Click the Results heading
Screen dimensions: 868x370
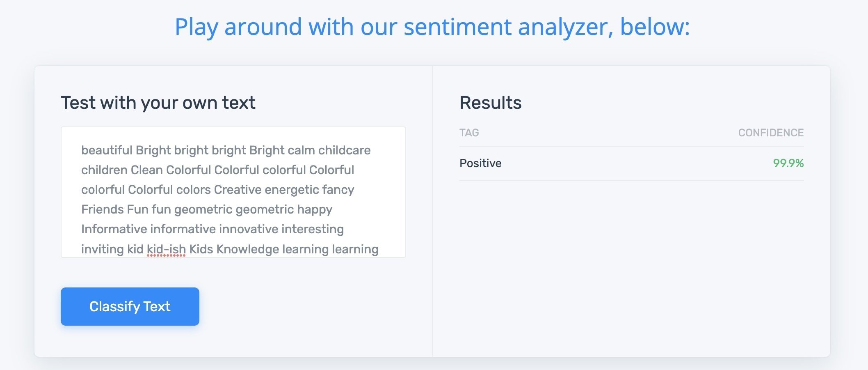(491, 103)
